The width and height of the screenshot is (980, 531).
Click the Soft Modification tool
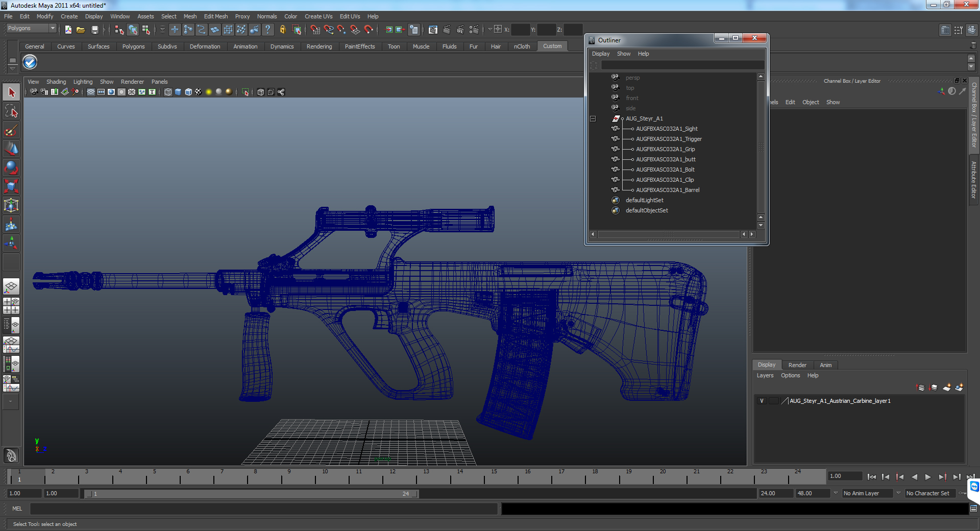[11, 224]
